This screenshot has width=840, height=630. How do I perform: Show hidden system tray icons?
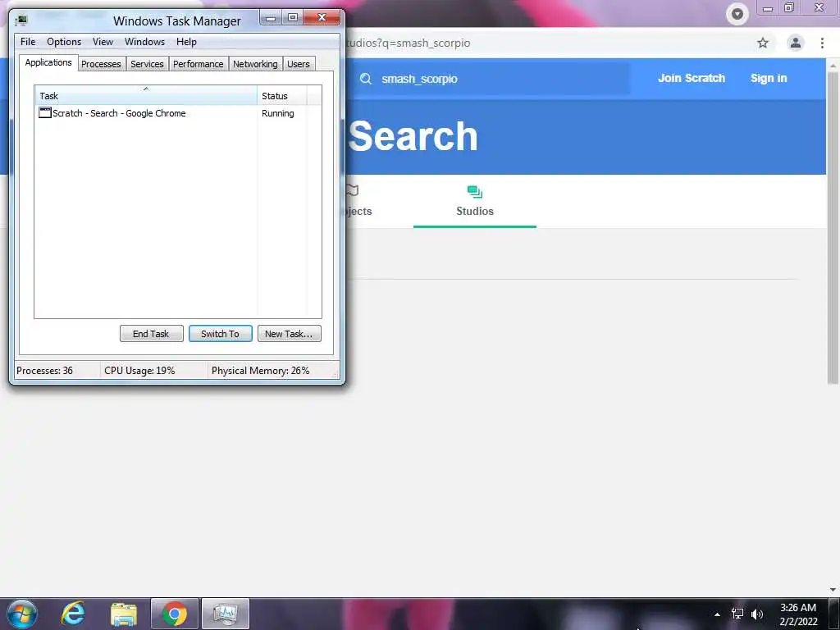717,614
